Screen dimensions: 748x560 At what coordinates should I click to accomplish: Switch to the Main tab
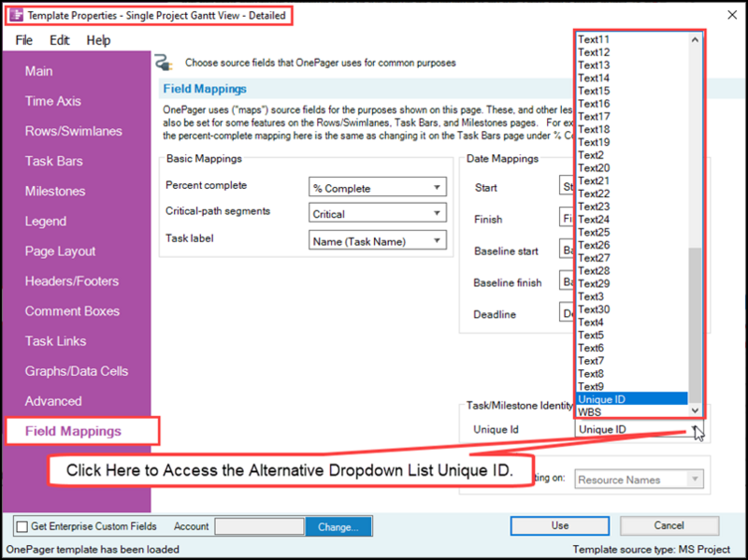coord(38,71)
